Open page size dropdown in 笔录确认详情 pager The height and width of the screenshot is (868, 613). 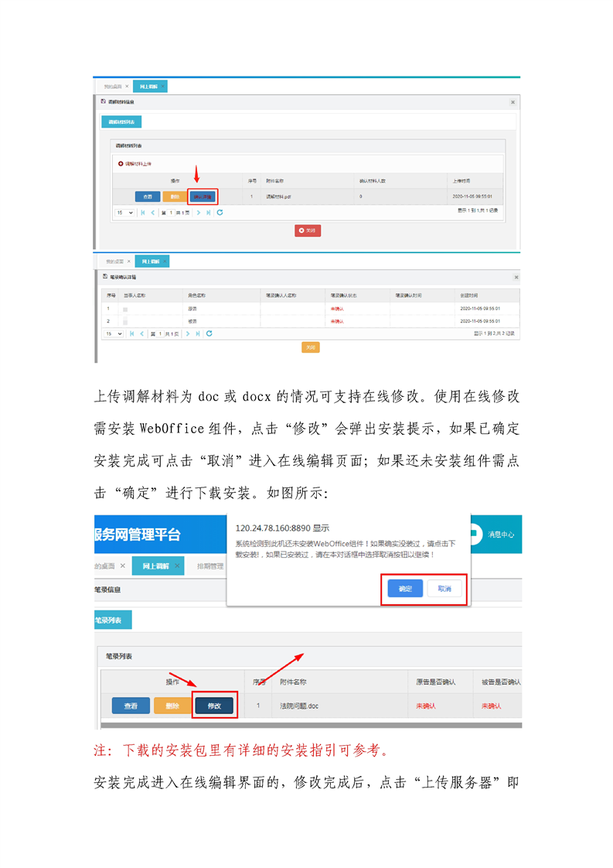click(114, 333)
